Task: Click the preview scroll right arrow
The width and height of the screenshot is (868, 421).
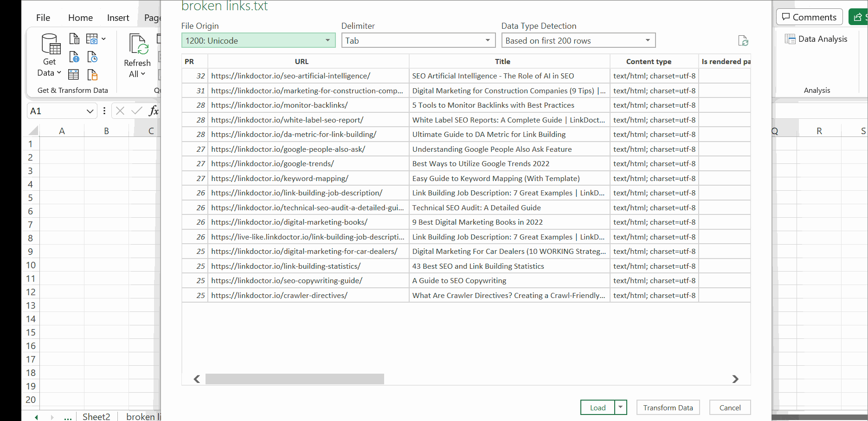Action: [x=735, y=379]
